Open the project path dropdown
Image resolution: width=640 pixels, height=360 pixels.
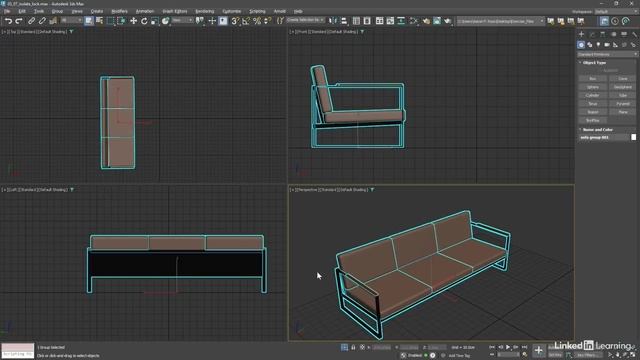pos(500,21)
